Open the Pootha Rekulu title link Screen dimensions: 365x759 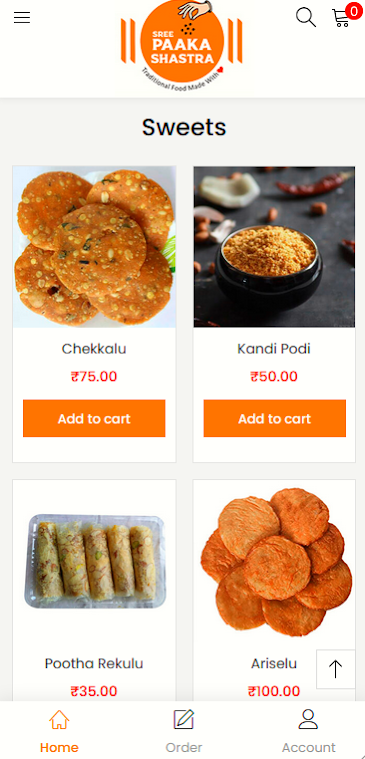[94, 663]
